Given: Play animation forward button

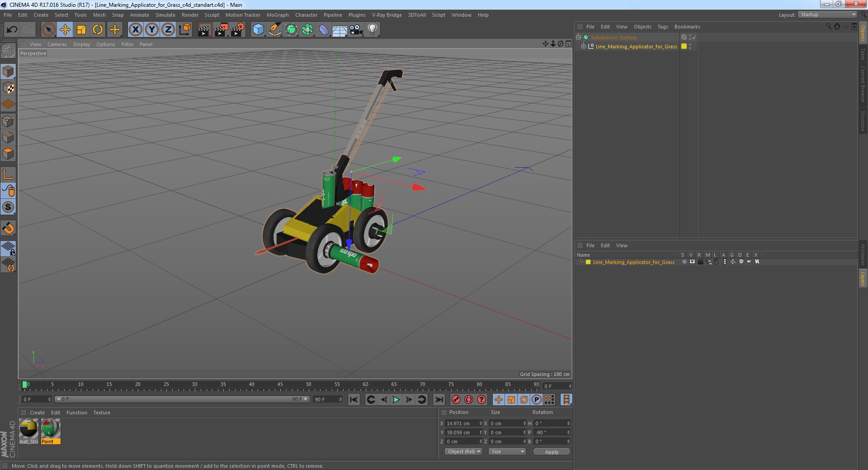Looking at the screenshot, I should (x=396, y=399).
